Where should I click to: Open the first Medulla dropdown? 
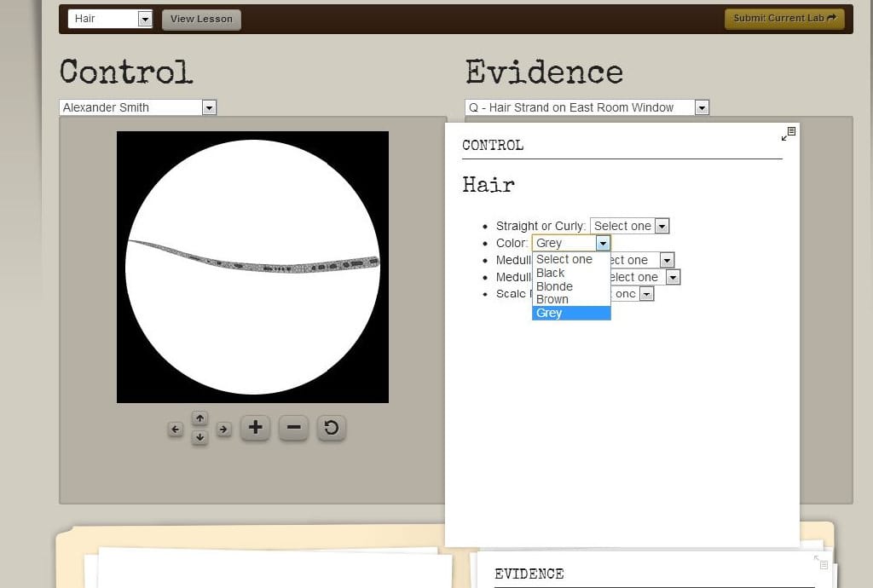(667, 260)
